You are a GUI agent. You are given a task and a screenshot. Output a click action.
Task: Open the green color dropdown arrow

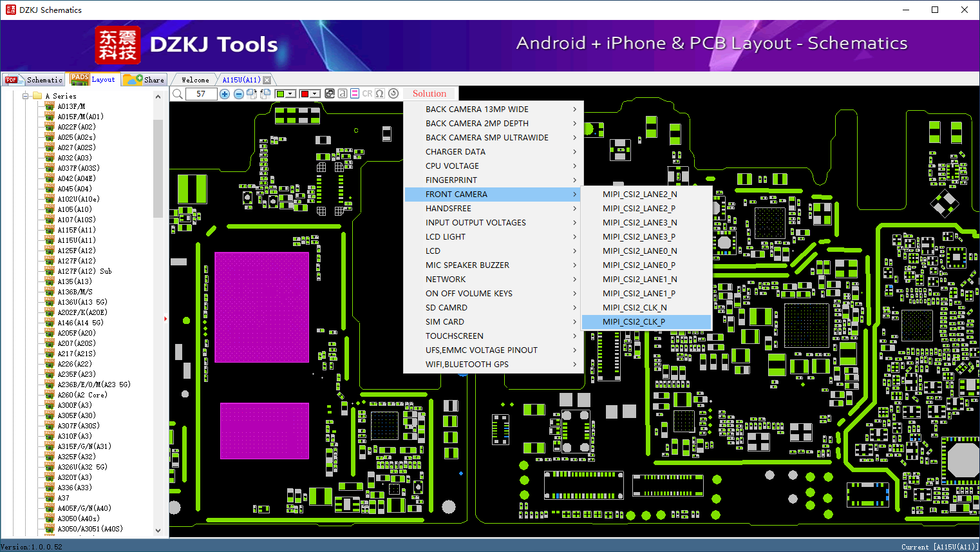(291, 94)
